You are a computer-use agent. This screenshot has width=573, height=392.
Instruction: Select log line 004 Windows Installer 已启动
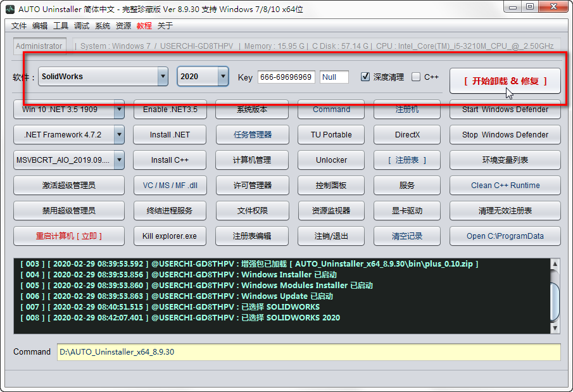click(x=179, y=274)
